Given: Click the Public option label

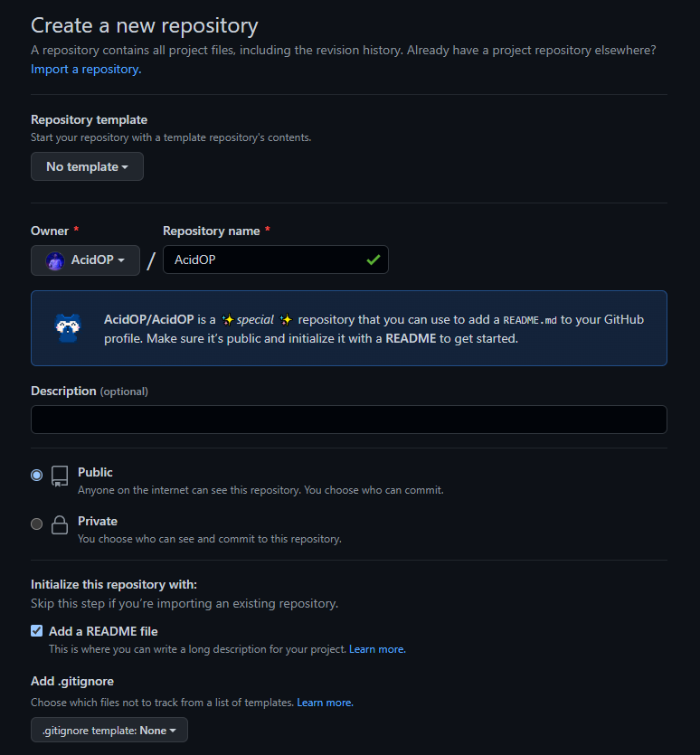Looking at the screenshot, I should pyautogui.click(x=95, y=472).
